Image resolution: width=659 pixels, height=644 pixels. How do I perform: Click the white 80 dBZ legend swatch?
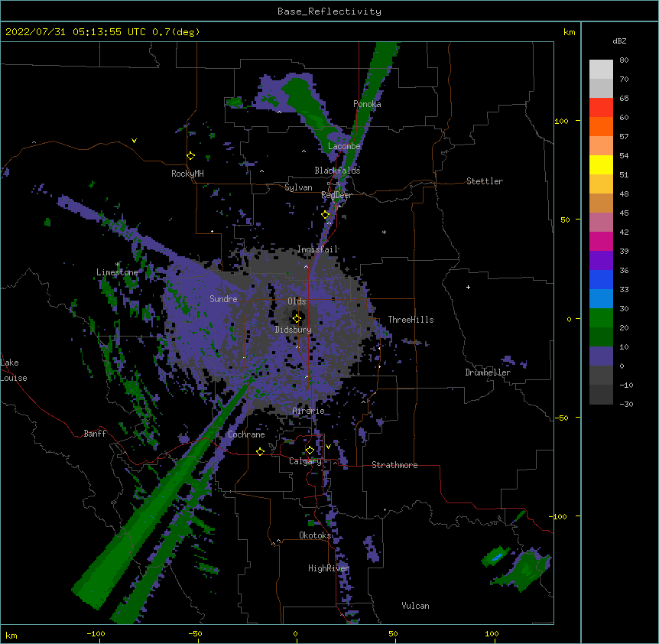click(x=601, y=70)
